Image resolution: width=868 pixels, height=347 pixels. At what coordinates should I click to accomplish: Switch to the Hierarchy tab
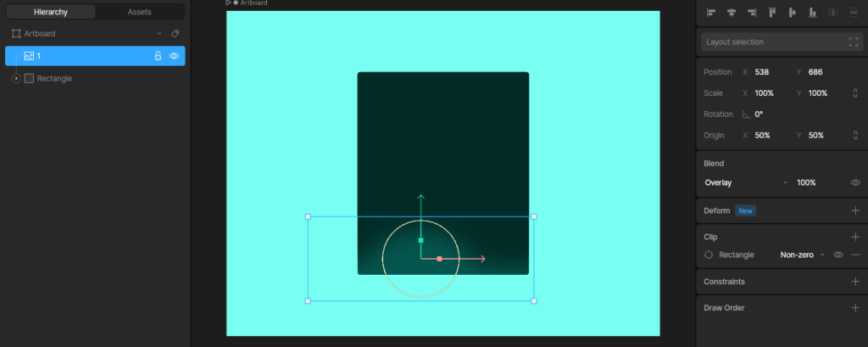50,12
